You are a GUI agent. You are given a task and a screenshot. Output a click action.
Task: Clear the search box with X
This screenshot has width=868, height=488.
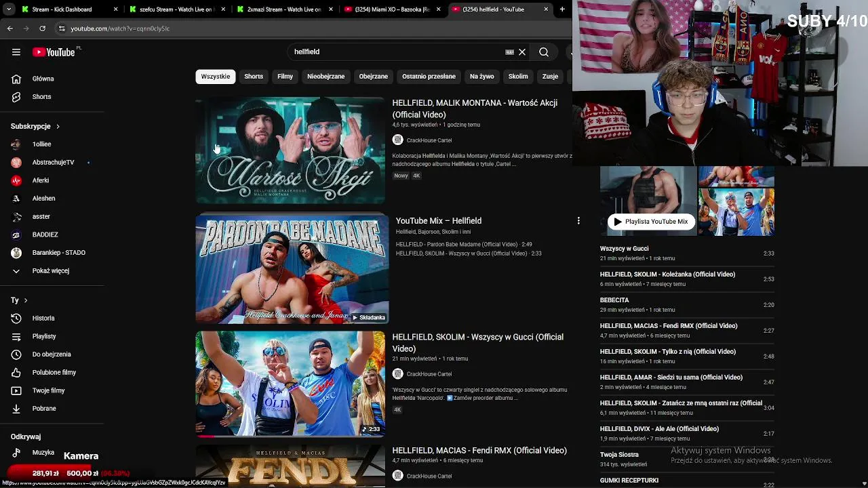click(522, 52)
